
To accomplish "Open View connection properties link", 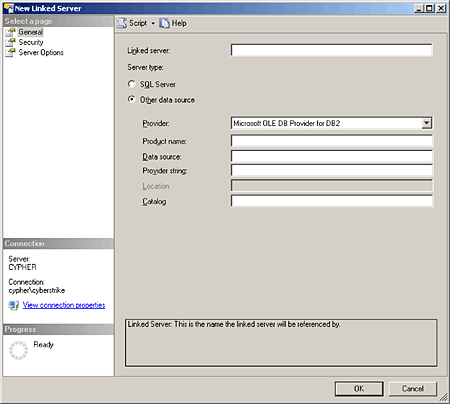I will [64, 305].
